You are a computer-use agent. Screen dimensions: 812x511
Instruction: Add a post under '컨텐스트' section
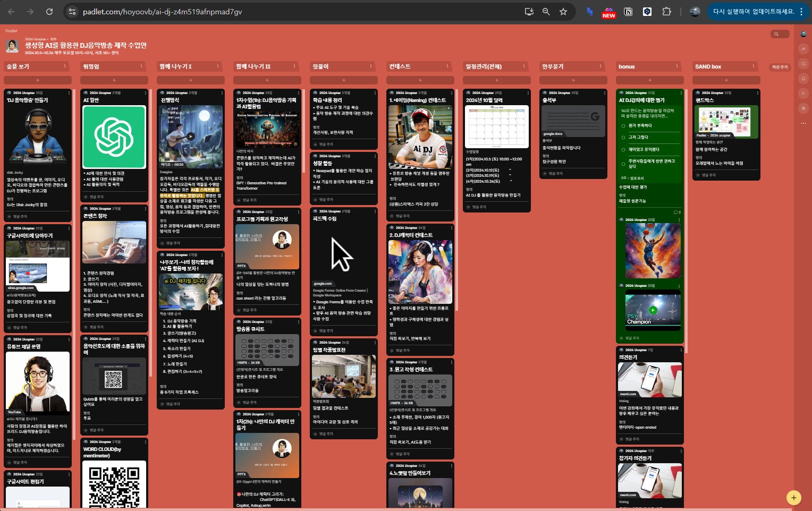click(x=420, y=80)
